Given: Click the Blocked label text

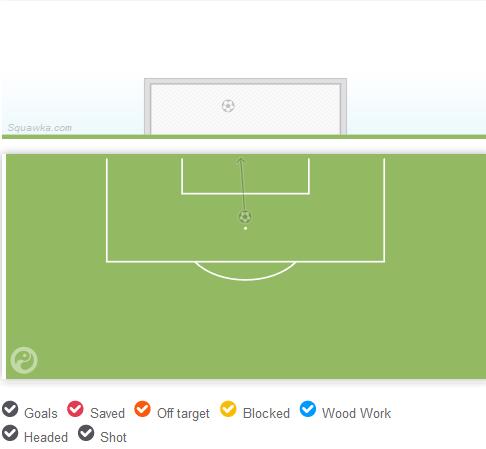Looking at the screenshot, I should tap(266, 413).
